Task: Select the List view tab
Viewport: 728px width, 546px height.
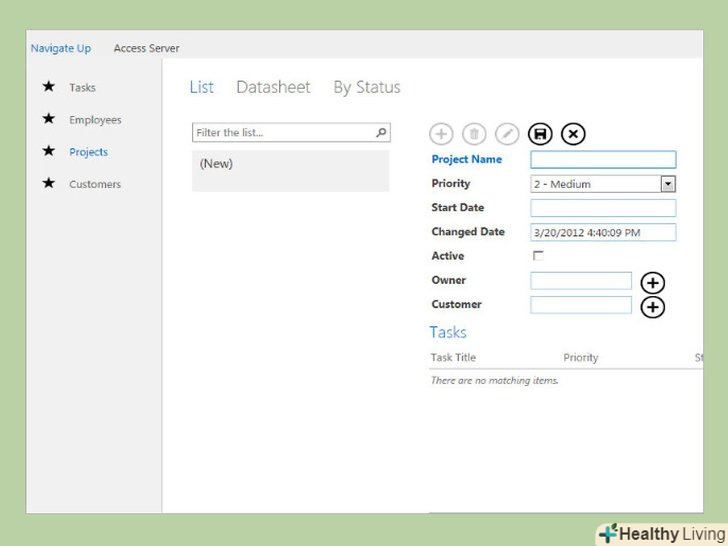Action: 202,88
